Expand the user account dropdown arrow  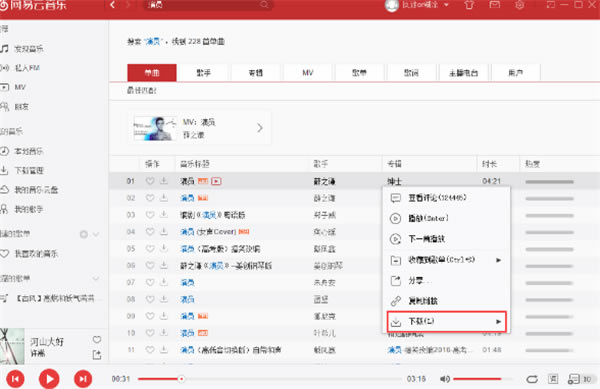446,5
